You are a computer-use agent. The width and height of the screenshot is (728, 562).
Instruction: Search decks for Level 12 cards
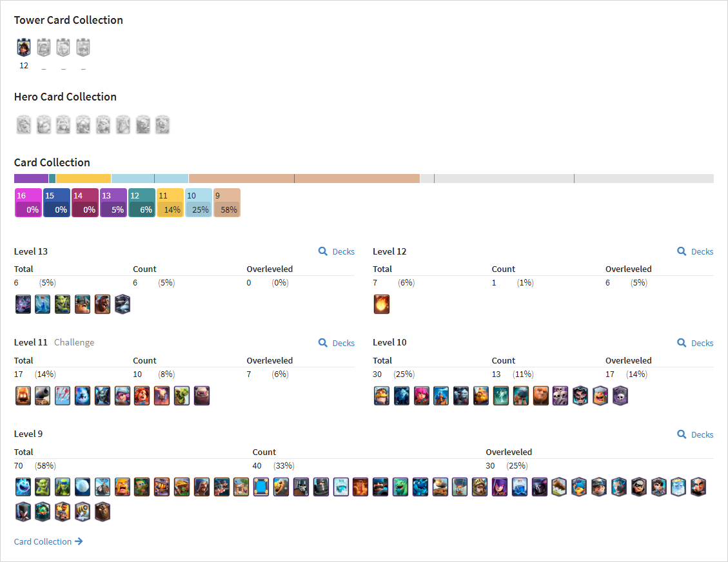pyautogui.click(x=695, y=251)
